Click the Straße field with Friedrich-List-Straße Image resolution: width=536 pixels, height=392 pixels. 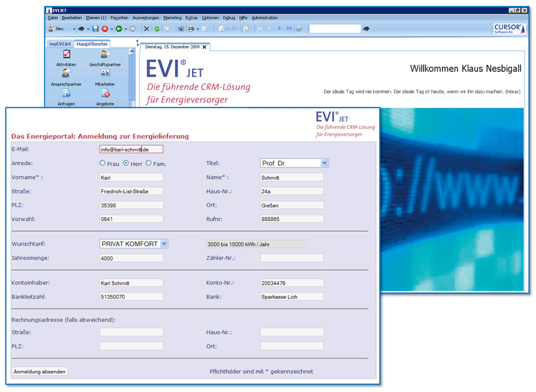(x=131, y=191)
